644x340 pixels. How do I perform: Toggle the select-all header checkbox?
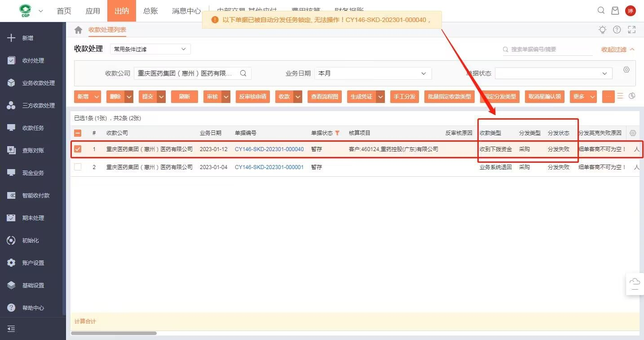78,133
